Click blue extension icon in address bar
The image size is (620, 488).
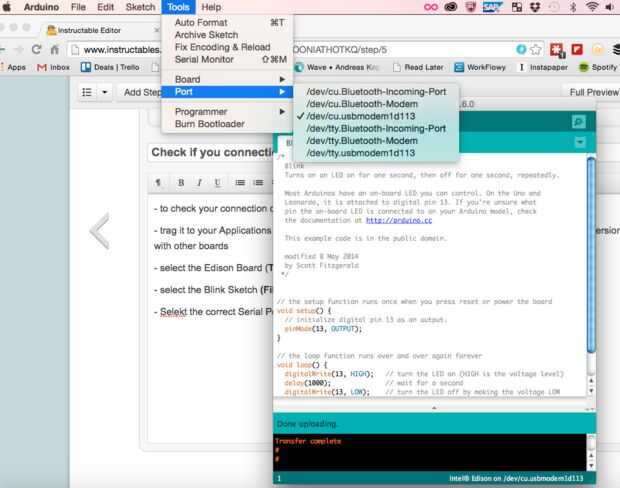(521, 49)
